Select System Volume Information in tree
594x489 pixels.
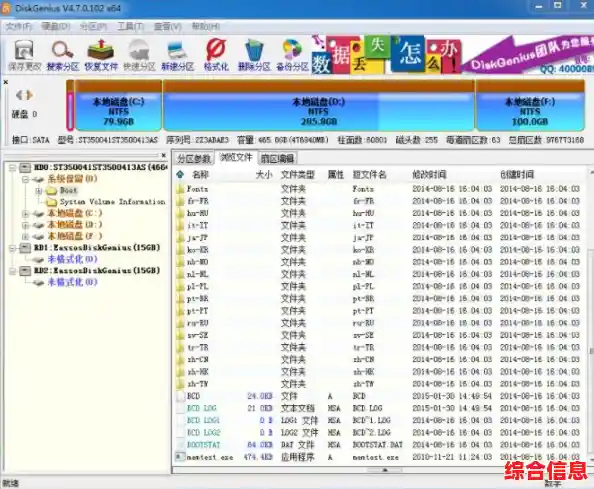pyautogui.click(x=112, y=202)
